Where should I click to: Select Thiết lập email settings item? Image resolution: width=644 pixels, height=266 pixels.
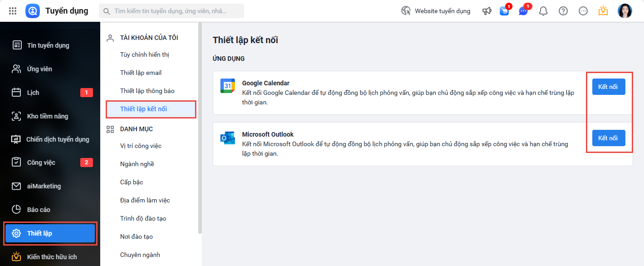point(141,73)
